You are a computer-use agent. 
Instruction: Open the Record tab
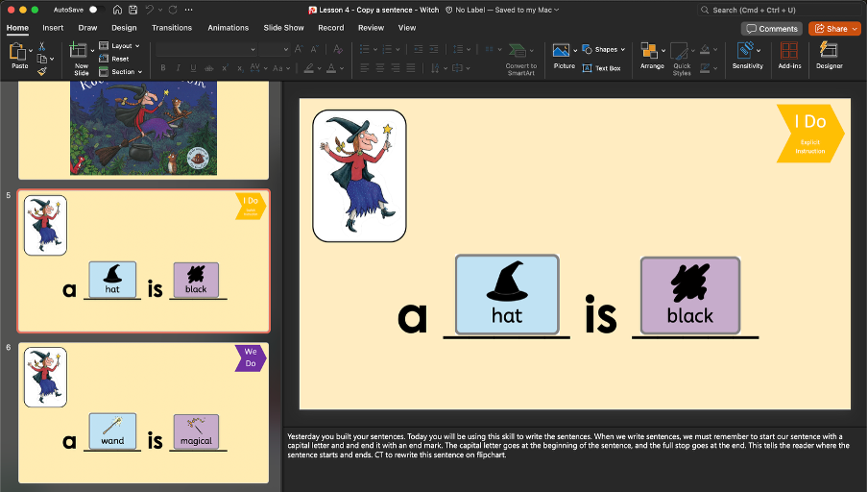331,28
